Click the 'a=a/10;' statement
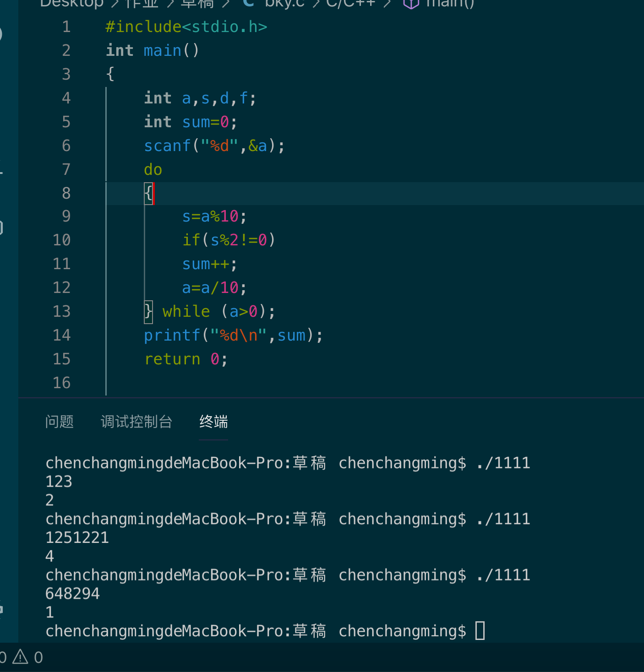The height and width of the screenshot is (672, 644). (x=214, y=287)
